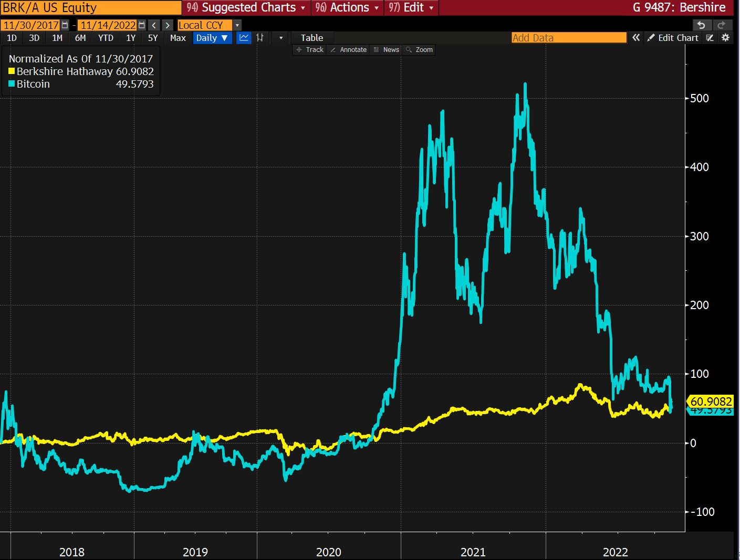The height and width of the screenshot is (560, 740).
Task: Select the 1Y time range
Action: click(x=131, y=38)
